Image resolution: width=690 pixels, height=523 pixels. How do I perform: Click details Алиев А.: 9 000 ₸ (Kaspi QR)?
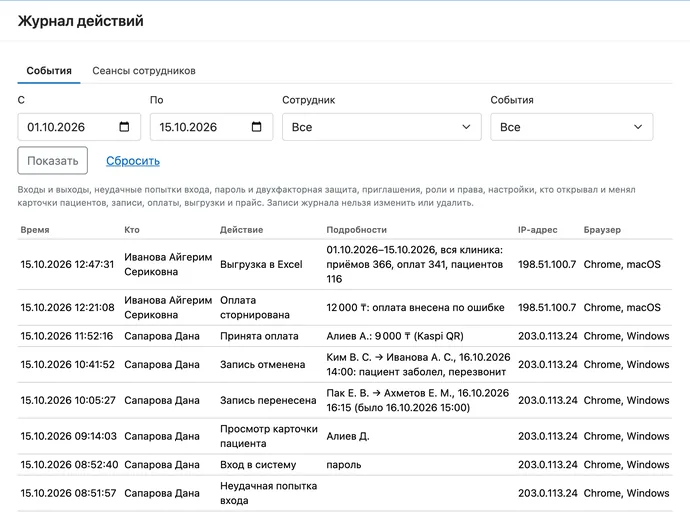click(x=395, y=336)
